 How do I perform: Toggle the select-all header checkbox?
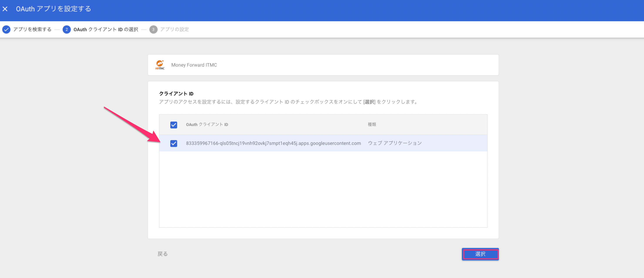(x=173, y=125)
